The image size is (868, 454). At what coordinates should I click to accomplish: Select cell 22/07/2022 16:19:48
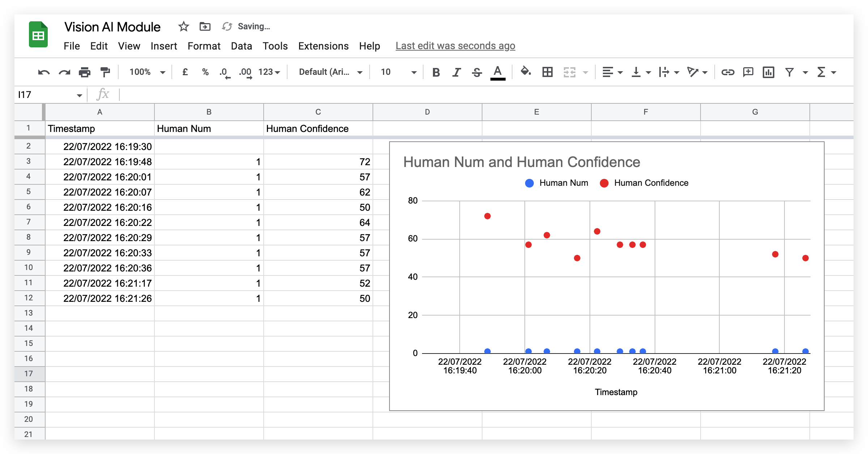100,162
